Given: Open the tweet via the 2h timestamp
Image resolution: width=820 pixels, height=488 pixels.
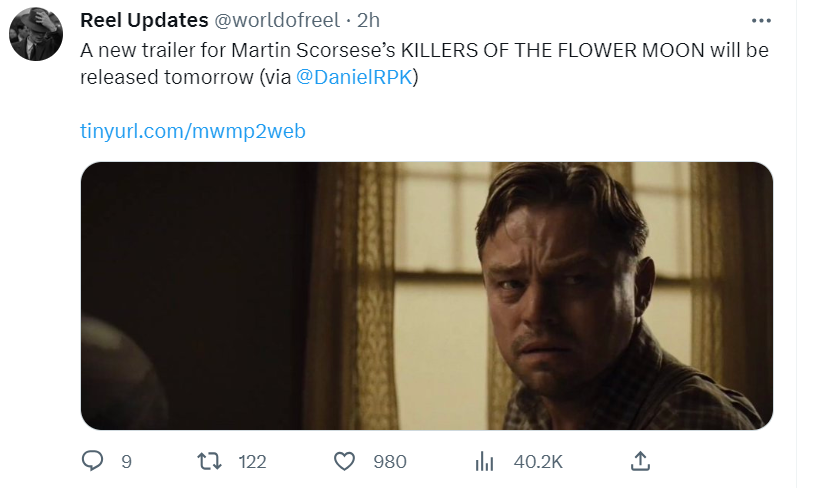Looking at the screenshot, I should click(368, 21).
